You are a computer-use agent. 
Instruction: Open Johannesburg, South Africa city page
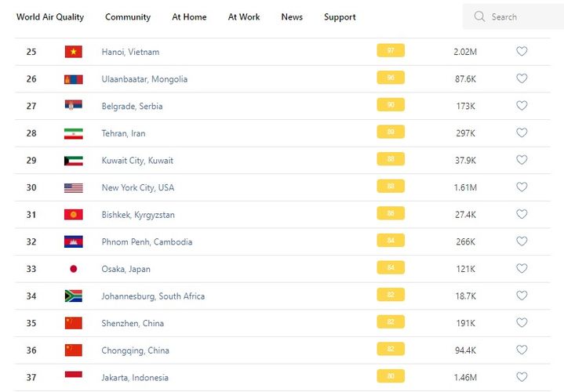click(x=153, y=296)
